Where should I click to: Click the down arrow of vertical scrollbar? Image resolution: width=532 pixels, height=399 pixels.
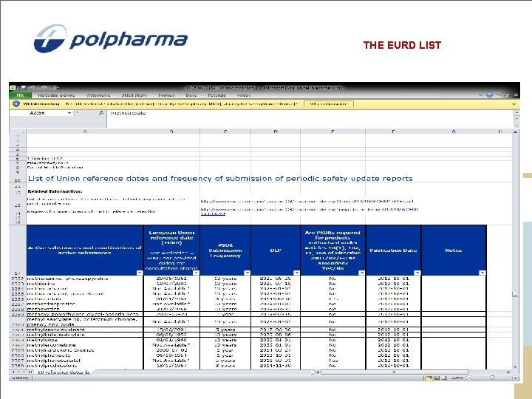pyautogui.click(x=516, y=367)
